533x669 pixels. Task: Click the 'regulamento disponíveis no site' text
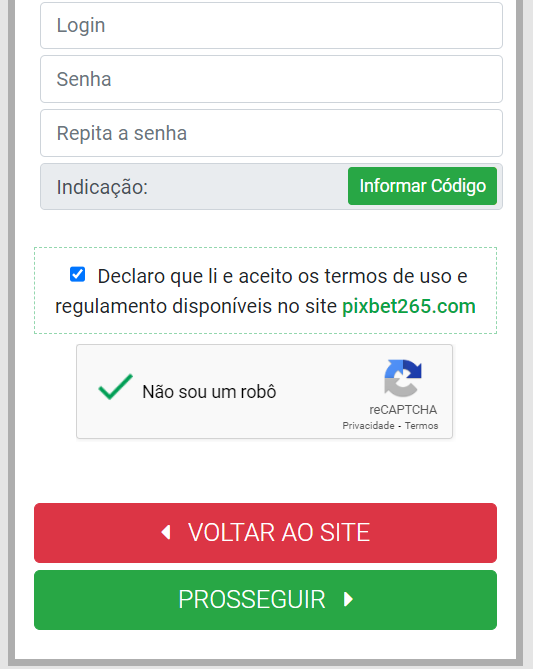[196, 306]
